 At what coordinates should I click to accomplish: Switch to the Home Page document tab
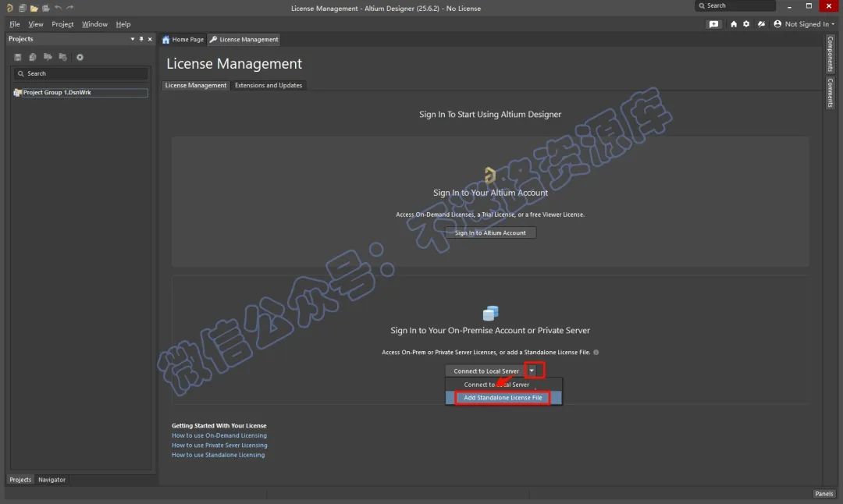click(183, 40)
